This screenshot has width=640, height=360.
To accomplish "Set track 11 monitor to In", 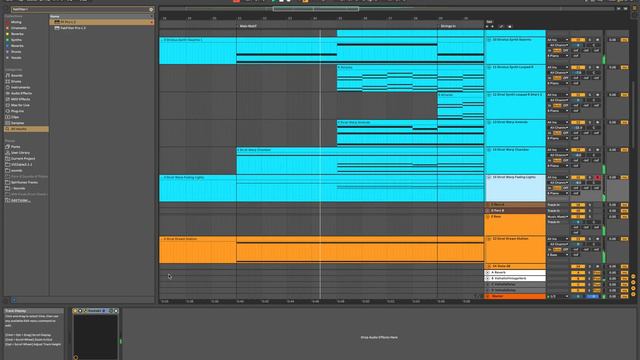I will (x=550, y=78).
